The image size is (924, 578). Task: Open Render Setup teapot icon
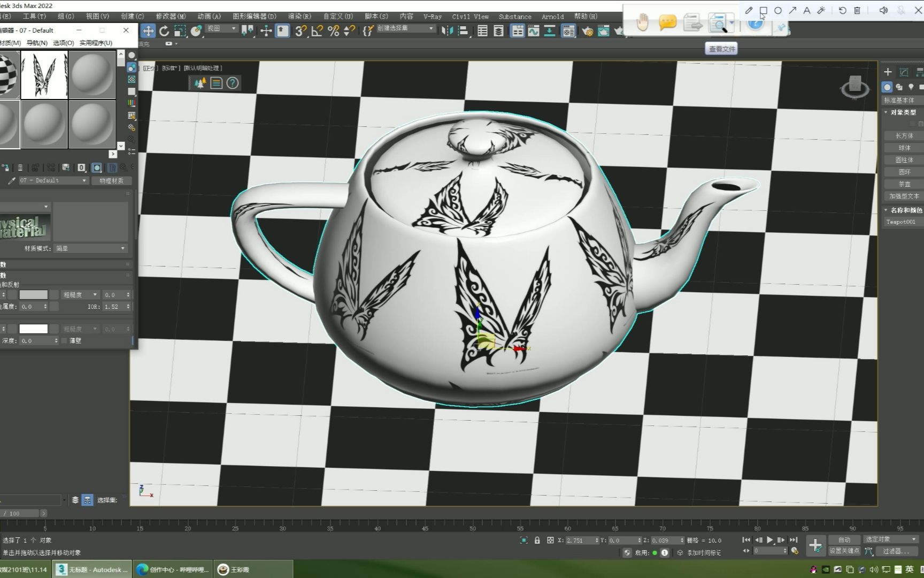point(588,31)
